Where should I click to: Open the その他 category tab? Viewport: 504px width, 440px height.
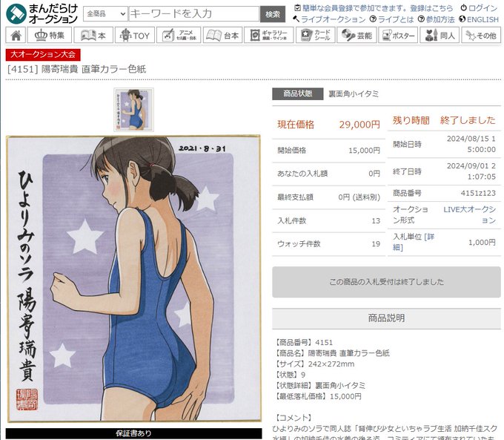click(481, 35)
